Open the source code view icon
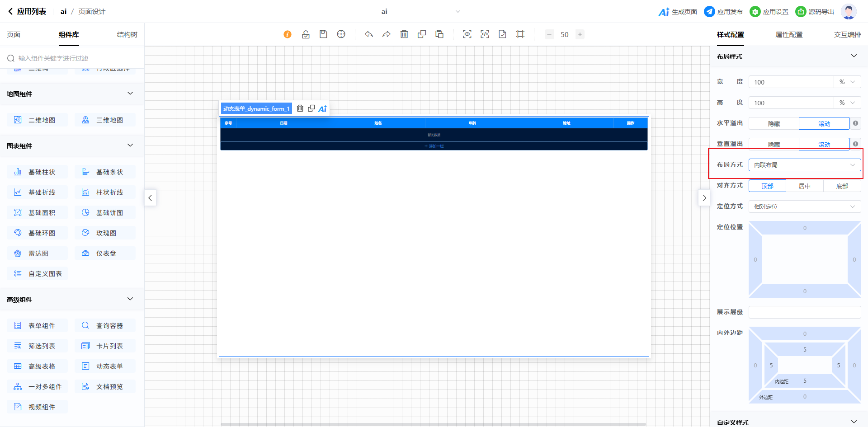 485,34
